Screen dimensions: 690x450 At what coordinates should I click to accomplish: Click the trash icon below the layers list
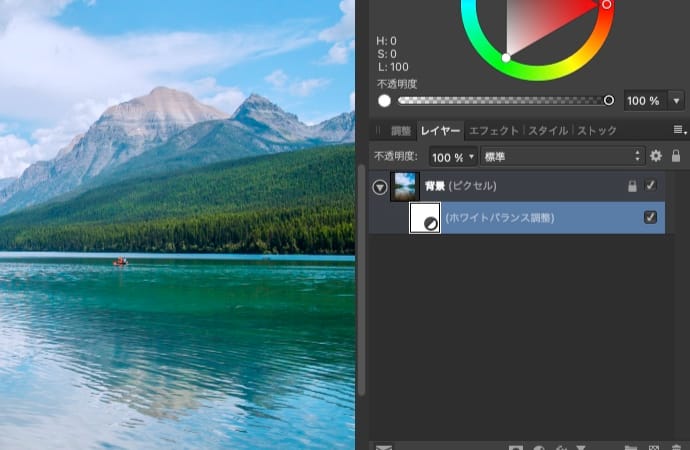678,447
